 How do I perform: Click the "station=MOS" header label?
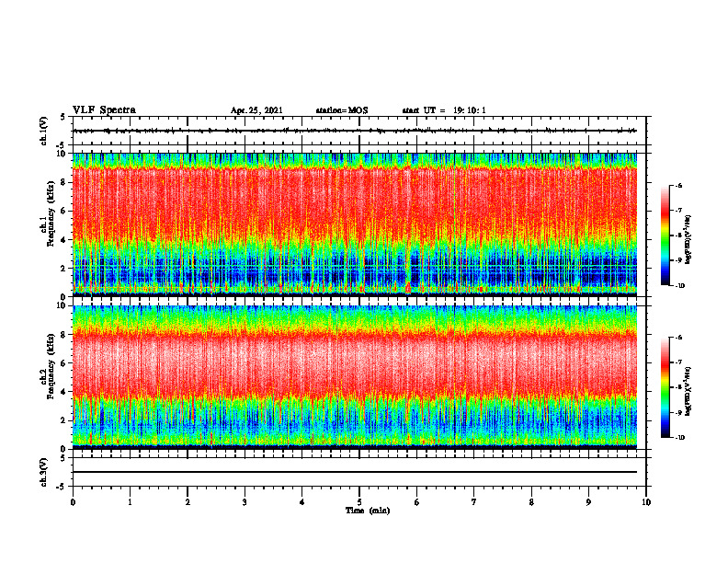point(342,110)
